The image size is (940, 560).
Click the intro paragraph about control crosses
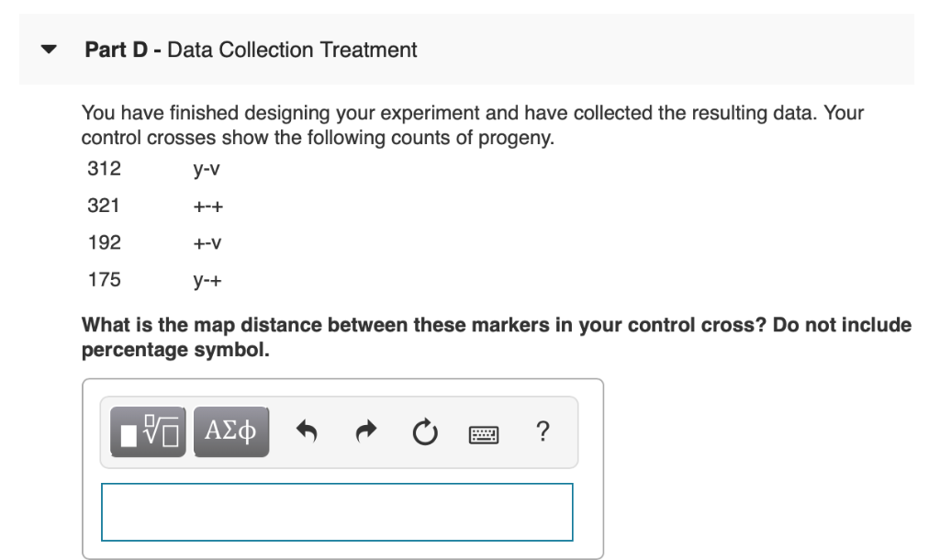pyautogui.click(x=473, y=125)
